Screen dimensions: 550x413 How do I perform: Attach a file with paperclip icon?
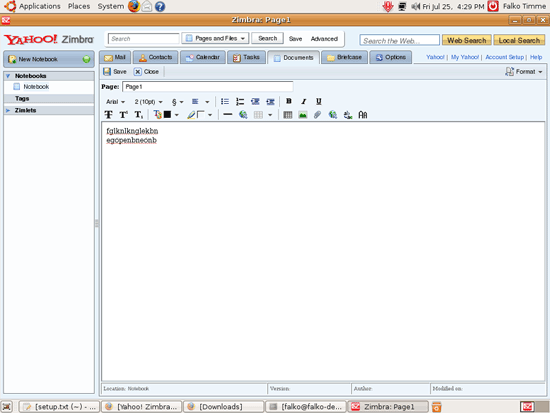(x=317, y=115)
